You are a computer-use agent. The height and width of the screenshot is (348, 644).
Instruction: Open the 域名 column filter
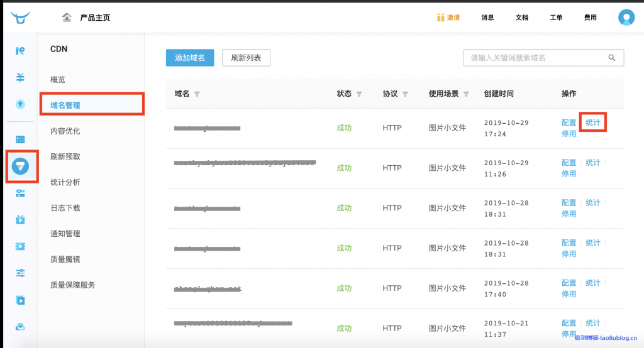point(197,94)
